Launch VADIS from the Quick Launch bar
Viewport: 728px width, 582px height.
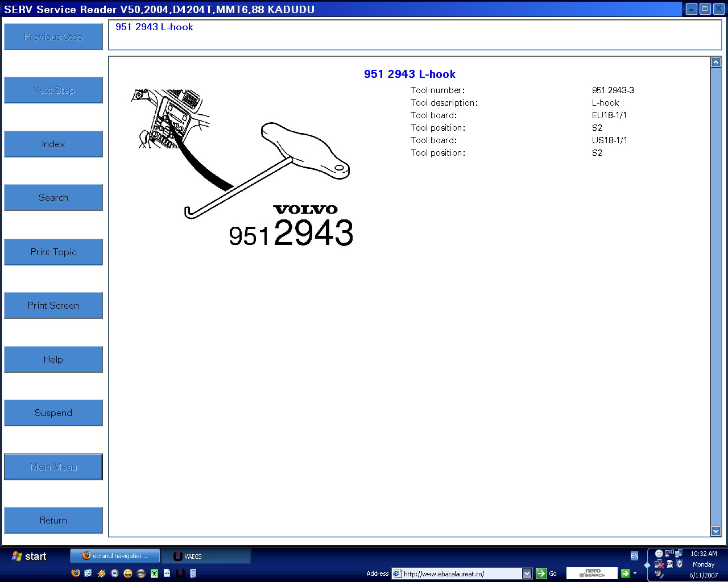[180, 573]
